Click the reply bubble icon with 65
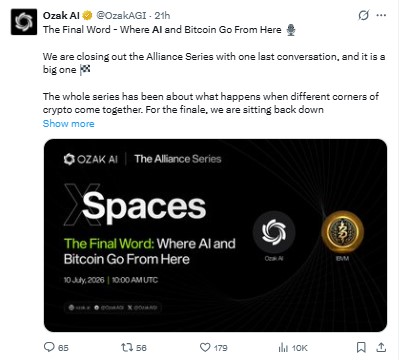The height and width of the screenshot is (360, 400). click(x=49, y=347)
